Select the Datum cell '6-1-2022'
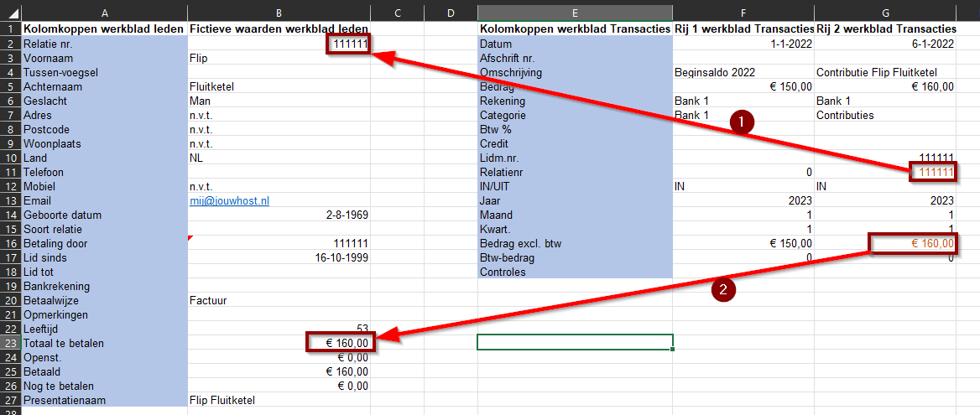 [x=885, y=44]
